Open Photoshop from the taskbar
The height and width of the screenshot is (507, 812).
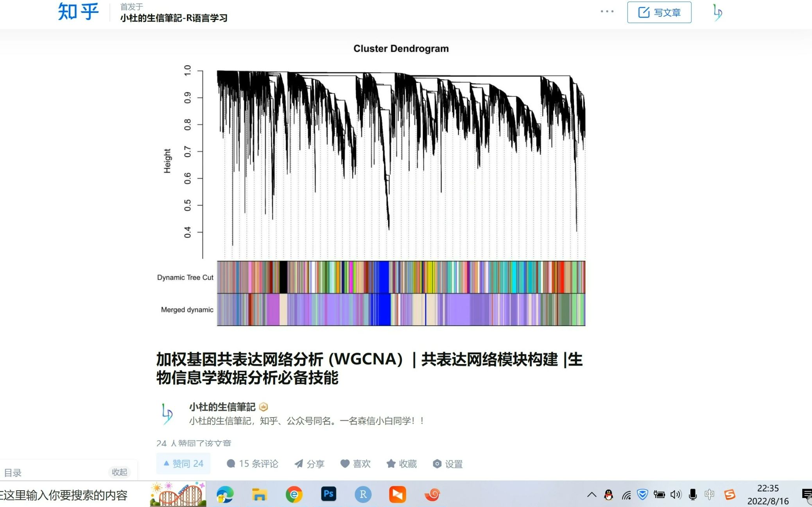pos(328,495)
